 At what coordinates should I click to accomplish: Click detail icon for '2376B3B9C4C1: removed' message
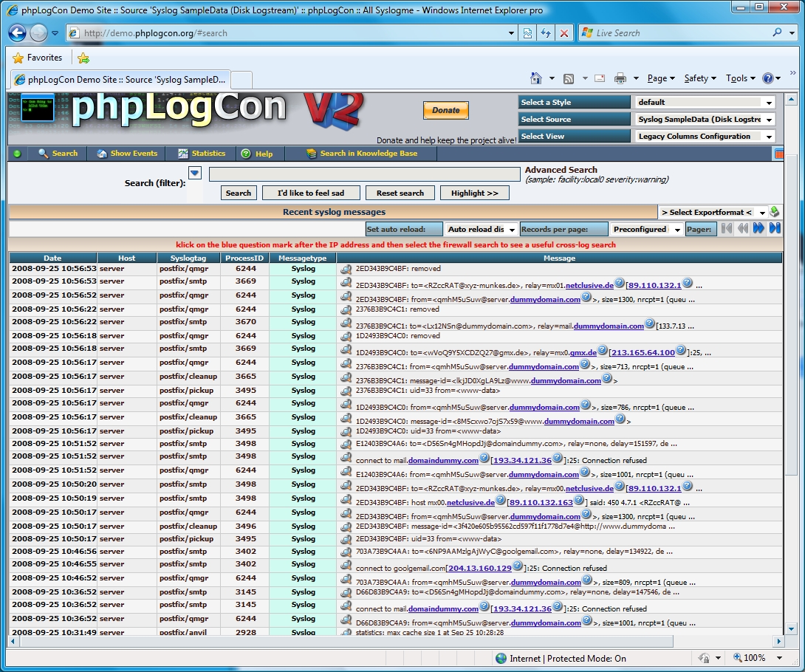point(346,309)
